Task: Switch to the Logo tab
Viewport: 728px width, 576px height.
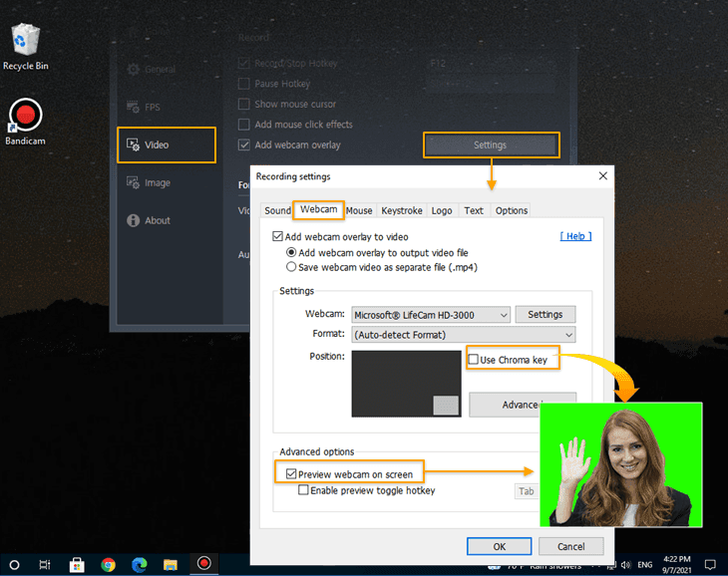Action: pos(442,210)
